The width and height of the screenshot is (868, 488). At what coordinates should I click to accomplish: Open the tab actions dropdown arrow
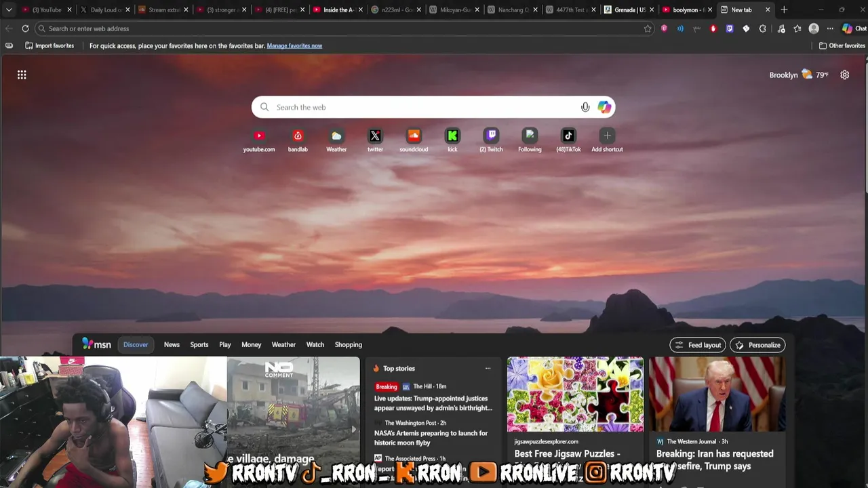click(x=9, y=9)
